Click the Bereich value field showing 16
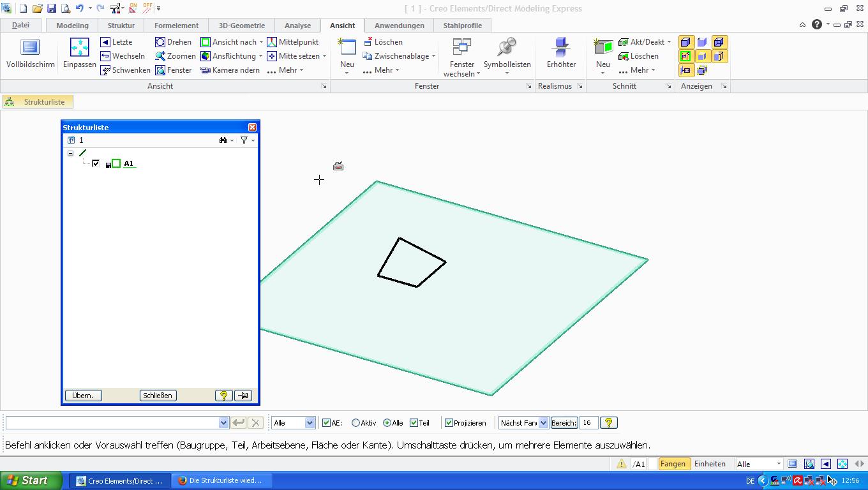This screenshot has height=490, width=868. [x=588, y=422]
